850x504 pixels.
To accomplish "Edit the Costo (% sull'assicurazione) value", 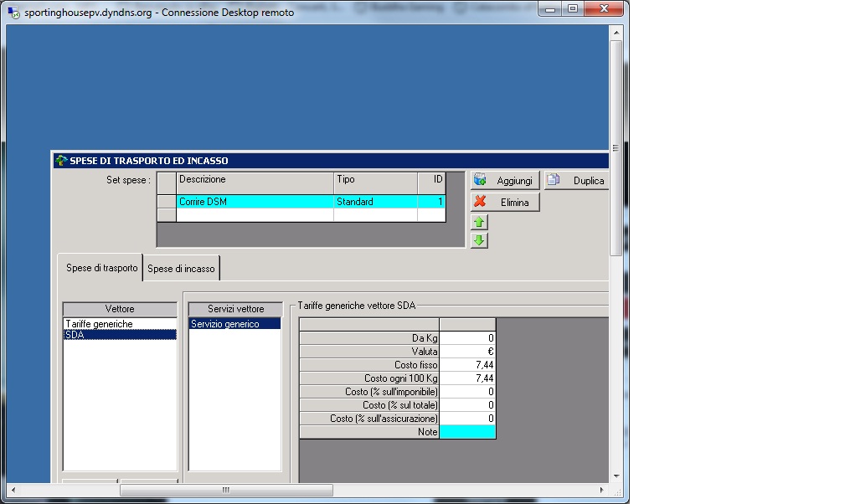I will click(467, 419).
